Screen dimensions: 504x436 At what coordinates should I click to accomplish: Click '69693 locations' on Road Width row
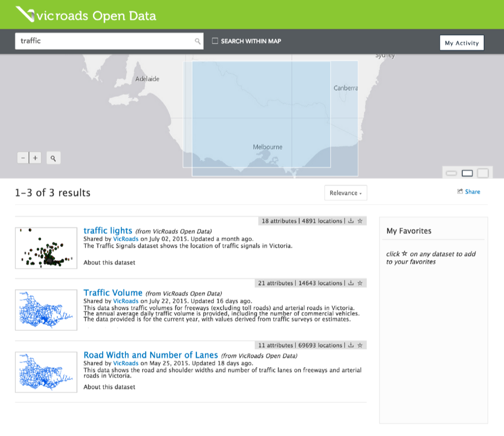click(x=320, y=345)
